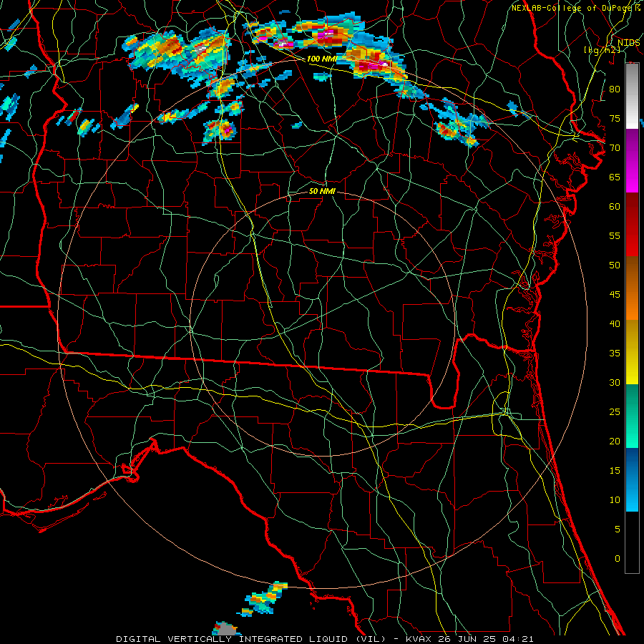Click the offshore storm cell just below the outer range ring
Viewport: 644px width, 644px height.
pos(263,598)
